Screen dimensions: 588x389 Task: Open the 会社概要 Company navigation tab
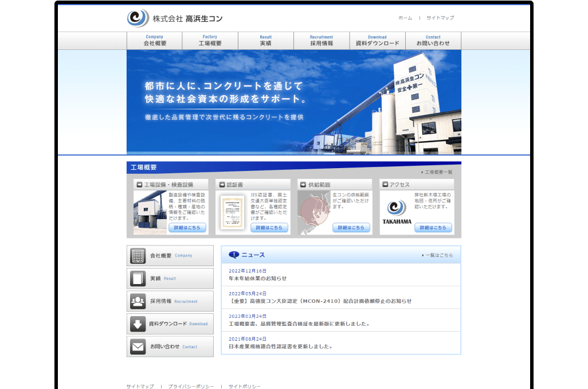155,41
